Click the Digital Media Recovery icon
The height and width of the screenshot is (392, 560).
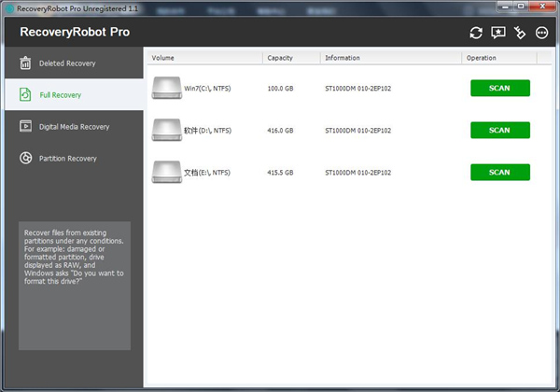coord(25,126)
